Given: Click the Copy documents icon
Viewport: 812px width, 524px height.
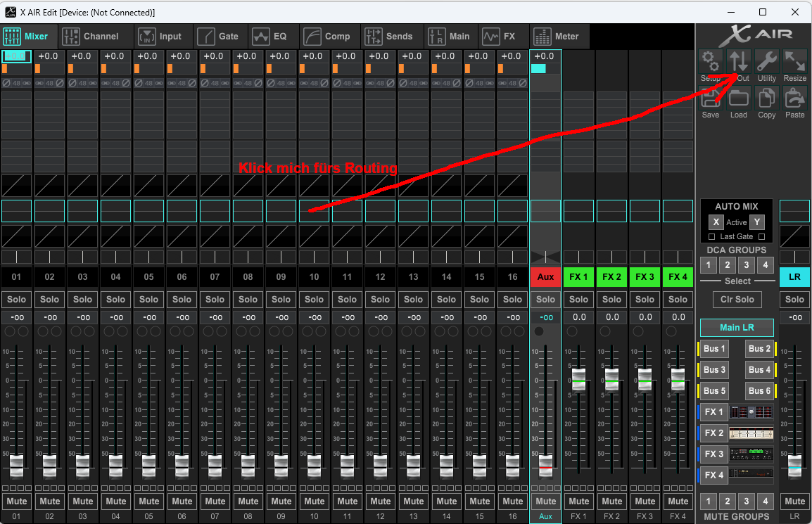Looking at the screenshot, I should pos(767,98).
